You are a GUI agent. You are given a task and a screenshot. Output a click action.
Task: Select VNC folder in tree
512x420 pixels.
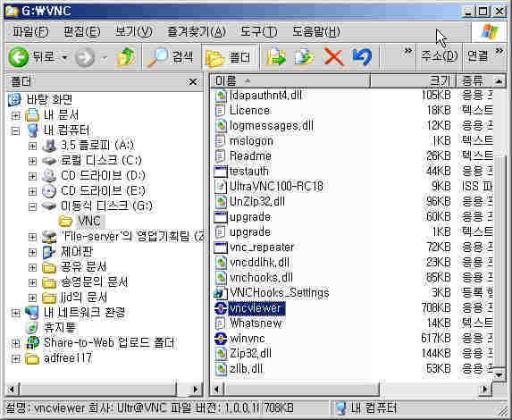[x=89, y=221]
